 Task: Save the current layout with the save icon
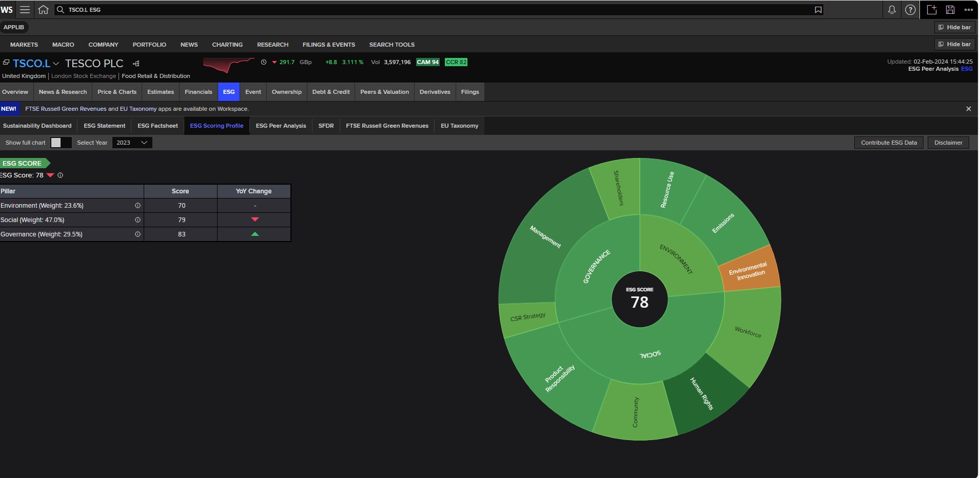tap(950, 9)
